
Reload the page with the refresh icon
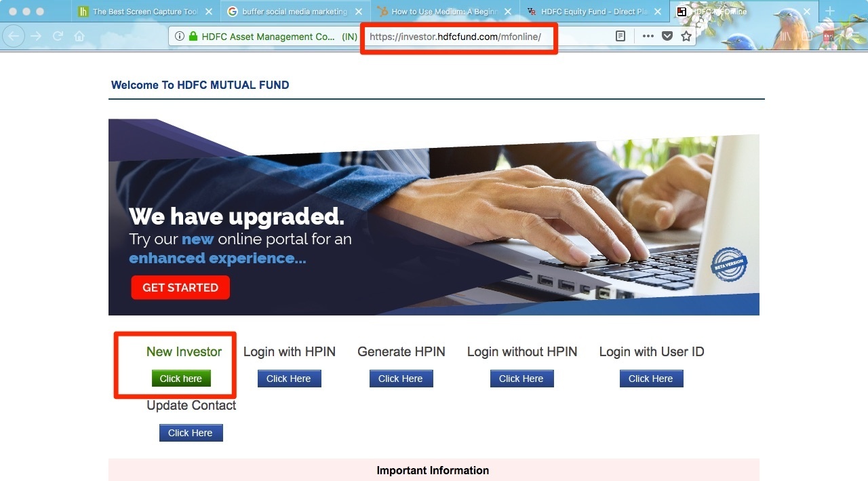[x=58, y=36]
